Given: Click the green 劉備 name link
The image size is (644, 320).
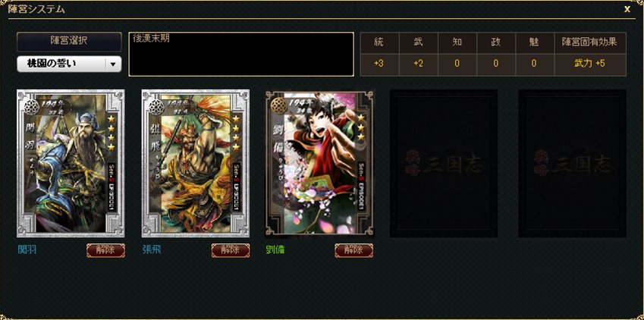Looking at the screenshot, I should (x=275, y=249).
